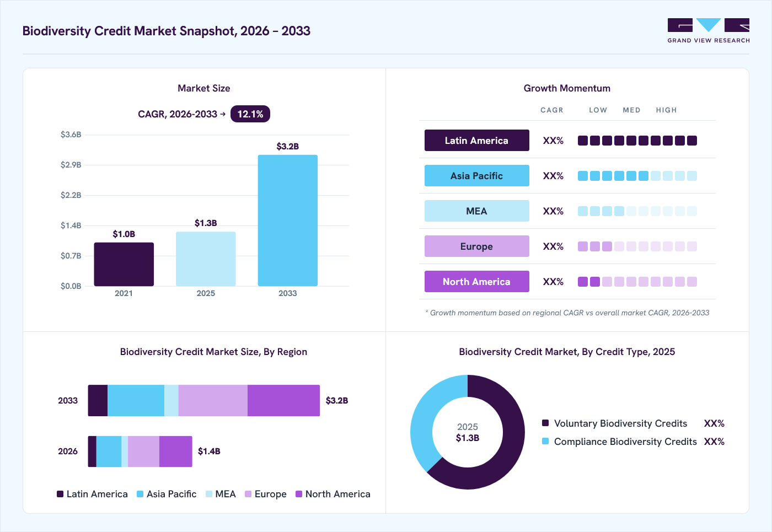Click the 12.1% CAGR badge
The height and width of the screenshot is (532, 772).
(250, 114)
